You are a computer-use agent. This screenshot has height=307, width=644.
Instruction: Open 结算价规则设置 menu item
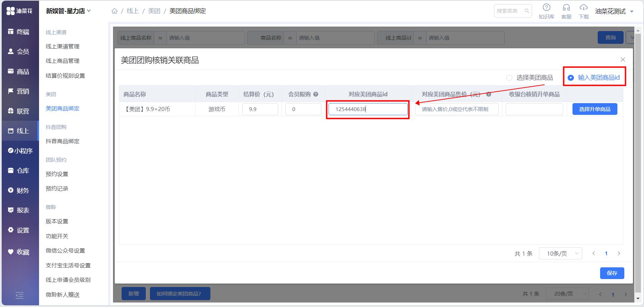[65, 76]
